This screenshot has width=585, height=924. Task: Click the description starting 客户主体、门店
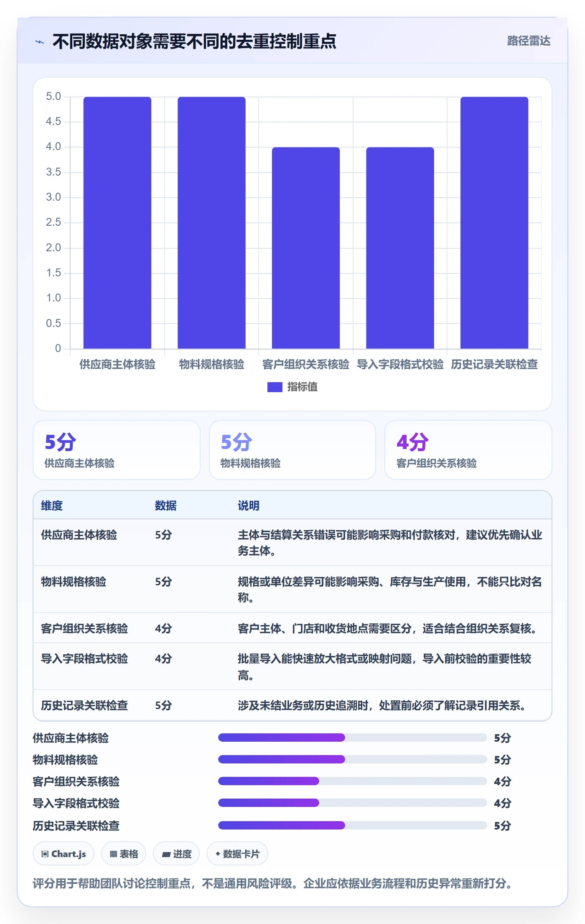(x=388, y=628)
